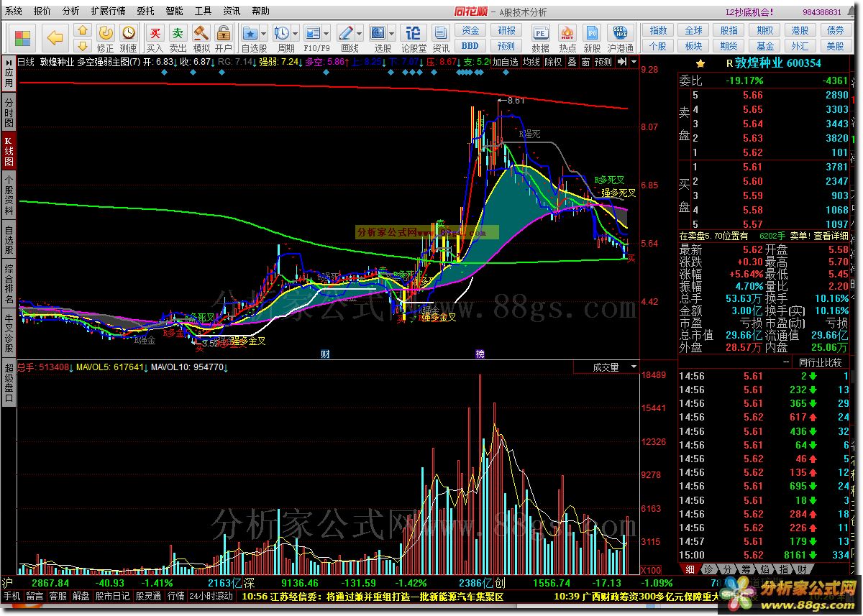Expand the F10/F9 dropdown arrow

(327, 33)
